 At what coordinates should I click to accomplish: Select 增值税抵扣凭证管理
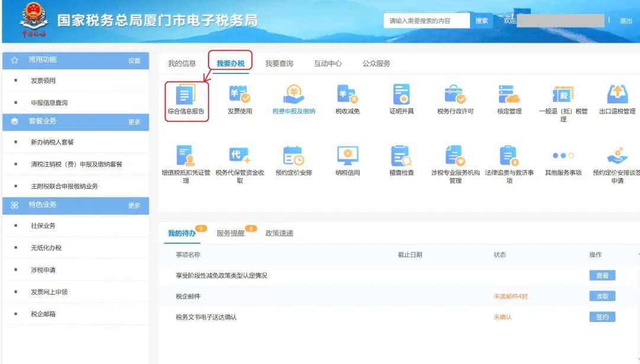185,157
